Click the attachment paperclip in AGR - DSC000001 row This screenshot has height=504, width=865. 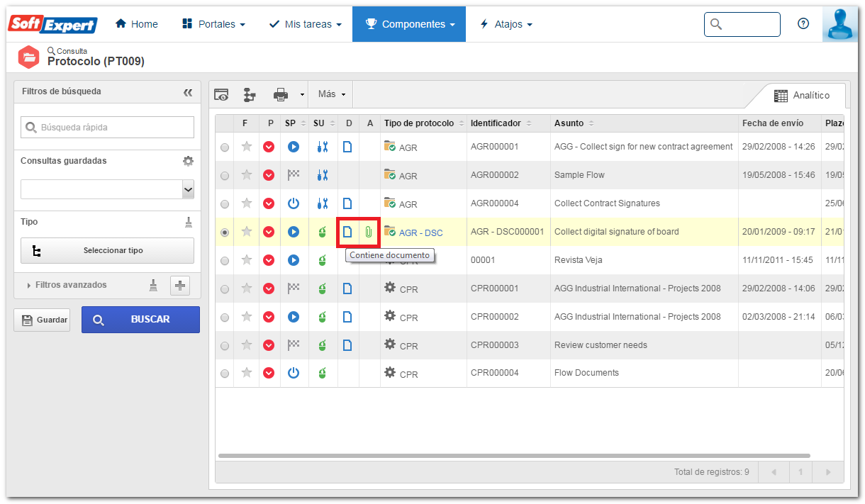pos(369,232)
